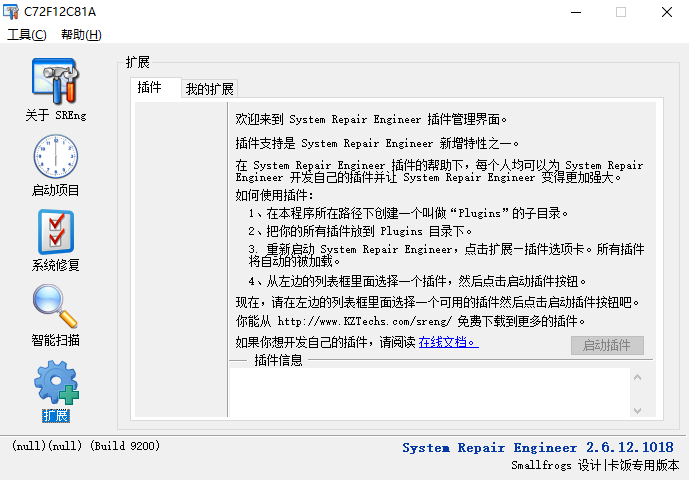Click the highlighted 扩展 label
689x480 pixels.
click(x=56, y=415)
